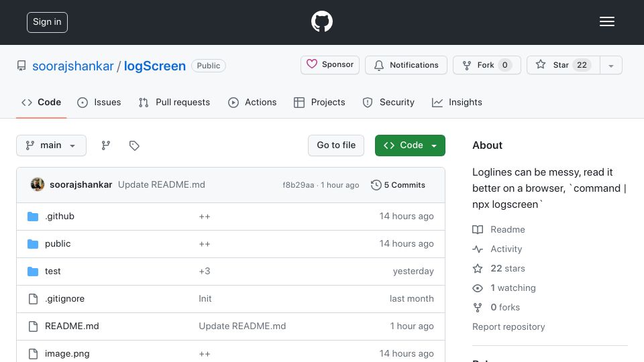View the 5 Commits history

[x=398, y=185]
